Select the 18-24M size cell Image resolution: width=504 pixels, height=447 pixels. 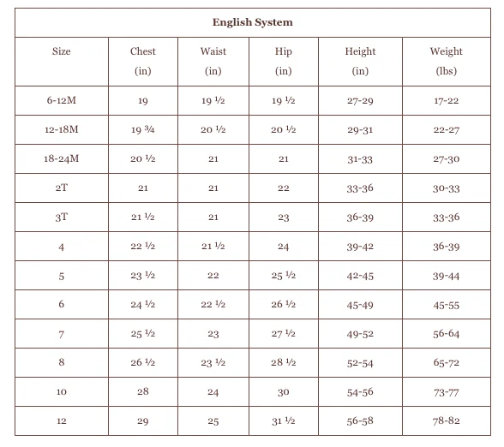point(62,158)
